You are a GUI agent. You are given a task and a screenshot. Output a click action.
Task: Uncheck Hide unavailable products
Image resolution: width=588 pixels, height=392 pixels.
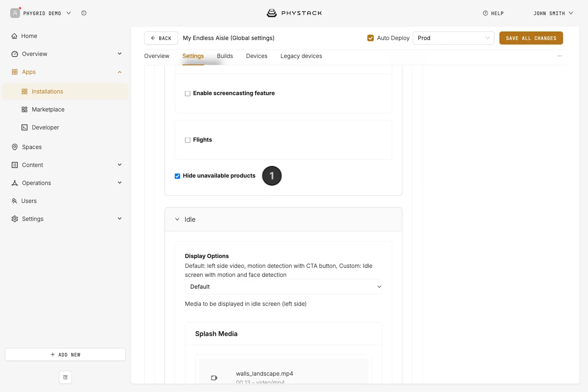[x=178, y=176]
